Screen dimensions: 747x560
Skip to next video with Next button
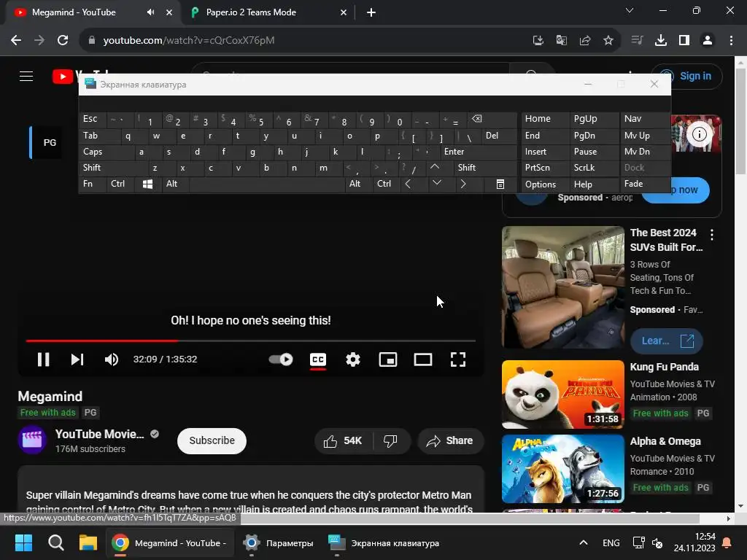(77, 359)
